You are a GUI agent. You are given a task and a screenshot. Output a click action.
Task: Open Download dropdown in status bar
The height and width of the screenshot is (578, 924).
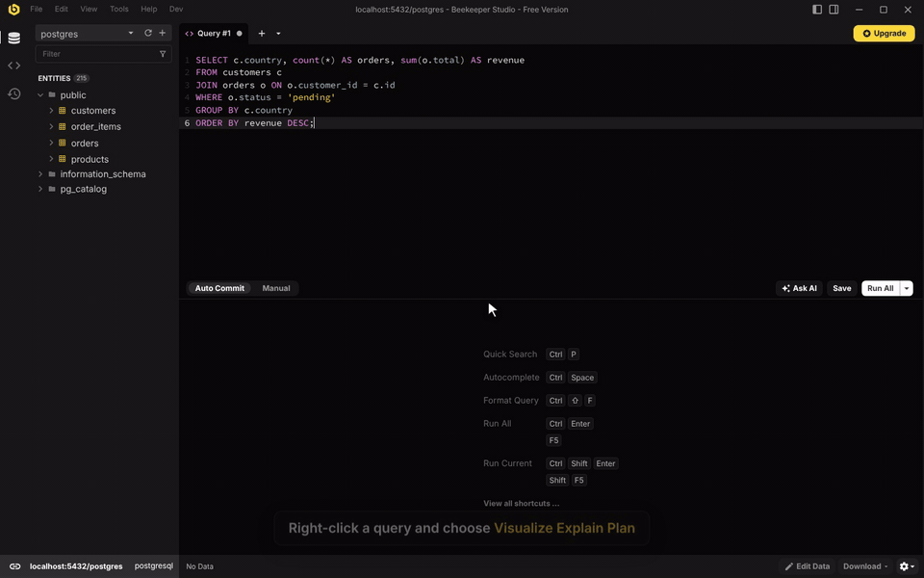pos(864,566)
